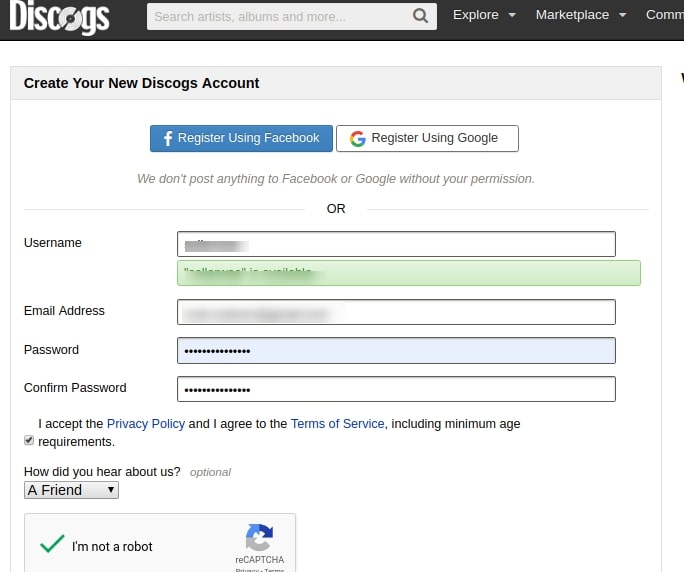Click into the Confirm Password field
Viewport: 684px width, 572px height.
(396, 389)
